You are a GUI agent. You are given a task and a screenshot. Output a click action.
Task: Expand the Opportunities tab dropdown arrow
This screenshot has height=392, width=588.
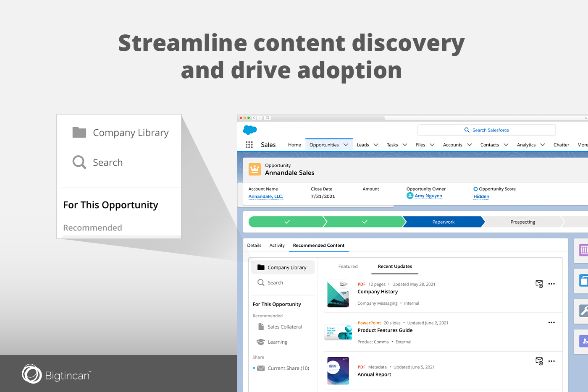point(346,145)
